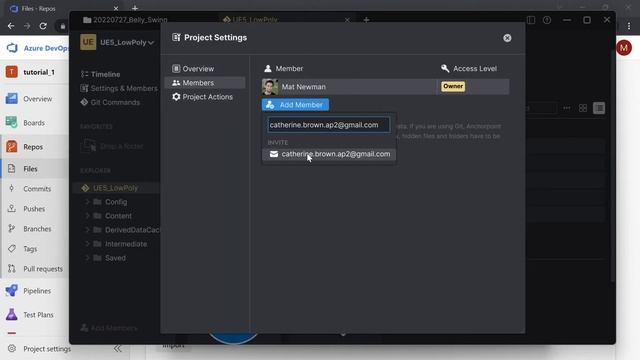Open the UE5_LowPoly project dropdown
Image resolution: width=640 pixels, height=360 pixels.
click(127, 42)
